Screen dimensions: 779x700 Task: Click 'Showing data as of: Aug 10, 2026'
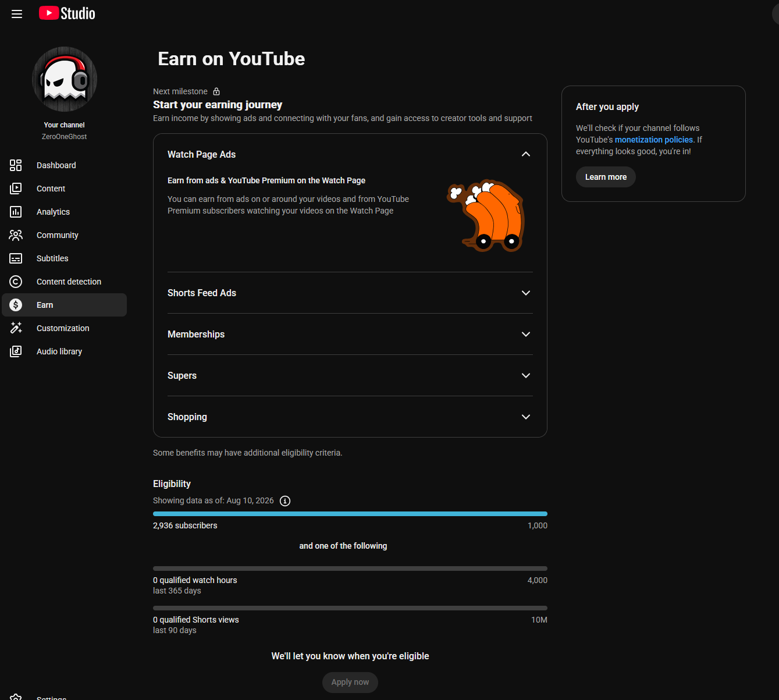[x=214, y=500]
